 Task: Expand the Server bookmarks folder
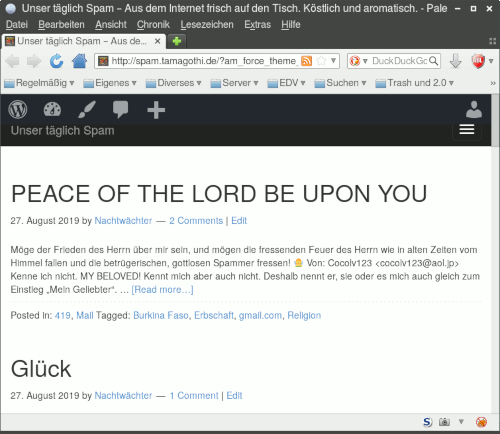pyautogui.click(x=234, y=83)
